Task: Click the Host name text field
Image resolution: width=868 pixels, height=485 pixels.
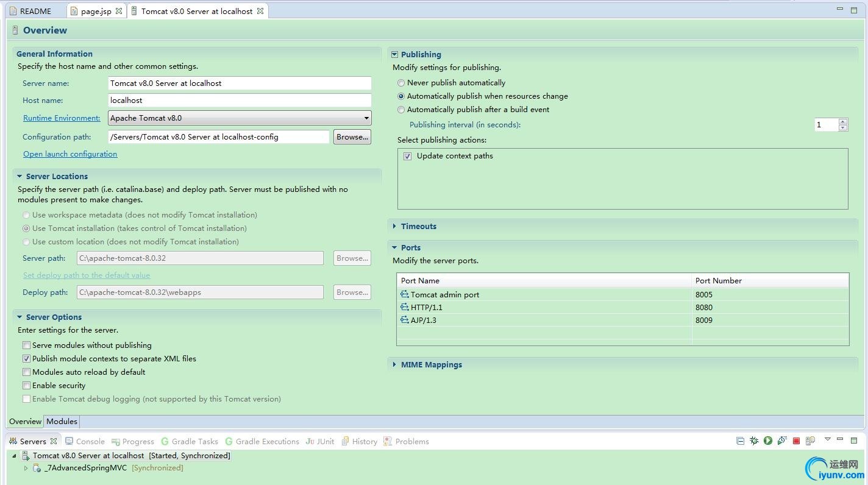Action: coord(240,100)
